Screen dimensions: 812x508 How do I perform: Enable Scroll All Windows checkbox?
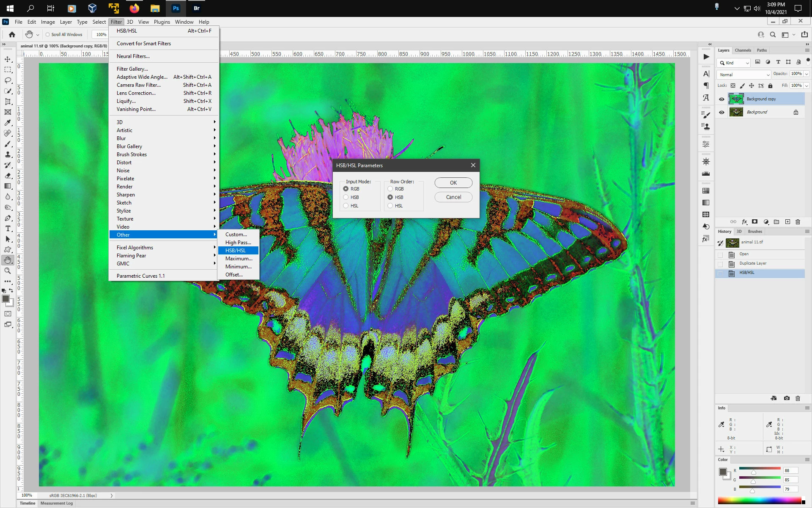(48, 35)
